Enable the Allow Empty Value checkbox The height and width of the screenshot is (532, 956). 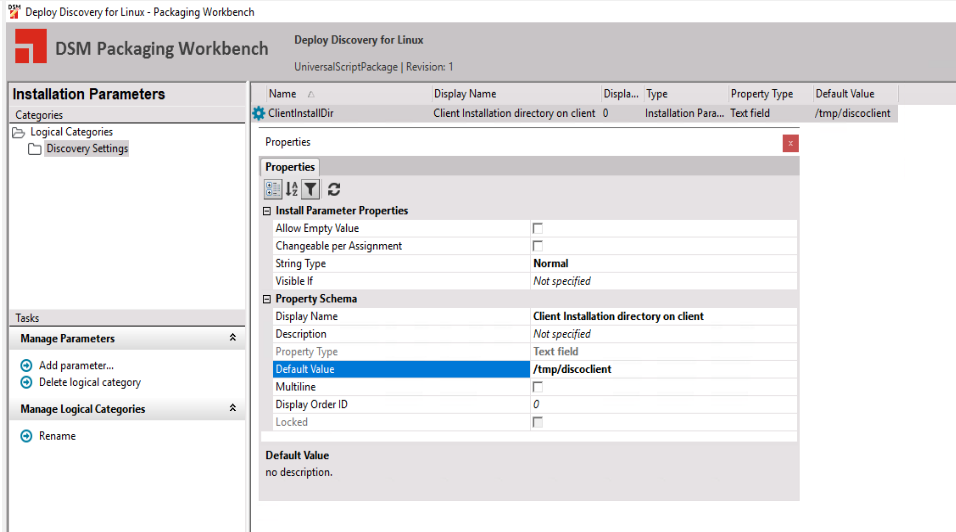[x=538, y=229]
